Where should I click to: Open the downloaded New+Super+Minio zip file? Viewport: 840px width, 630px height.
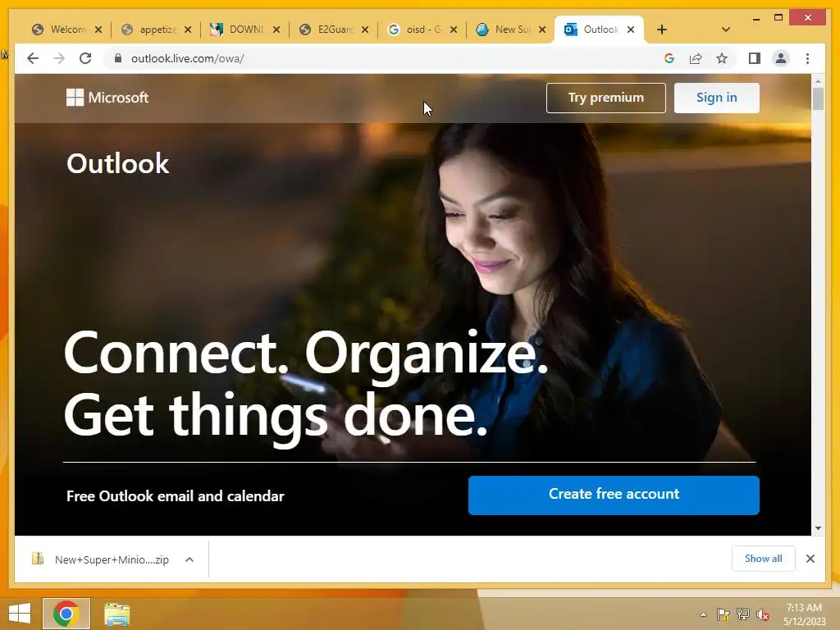point(101,559)
